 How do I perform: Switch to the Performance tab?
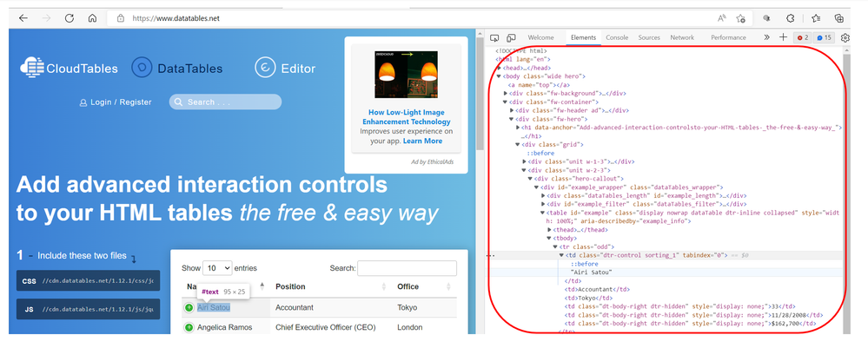[728, 37]
